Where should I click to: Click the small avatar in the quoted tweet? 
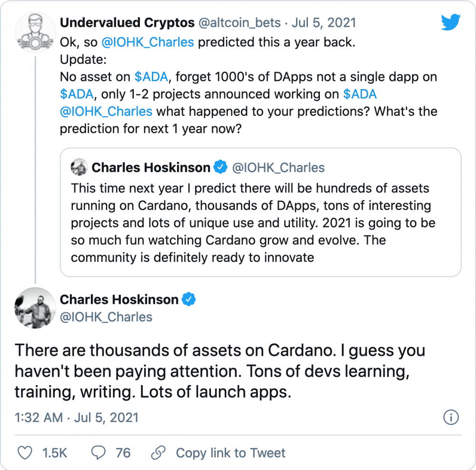pos(79,167)
